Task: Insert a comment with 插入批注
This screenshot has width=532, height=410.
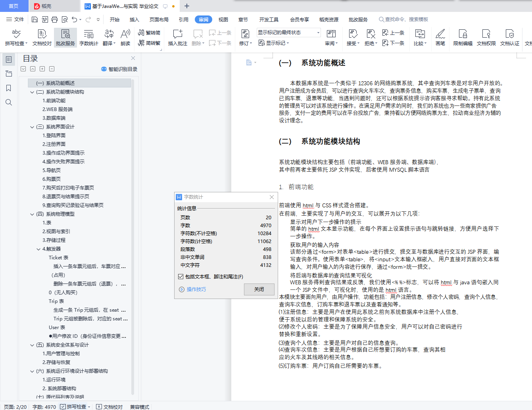Action: point(177,38)
